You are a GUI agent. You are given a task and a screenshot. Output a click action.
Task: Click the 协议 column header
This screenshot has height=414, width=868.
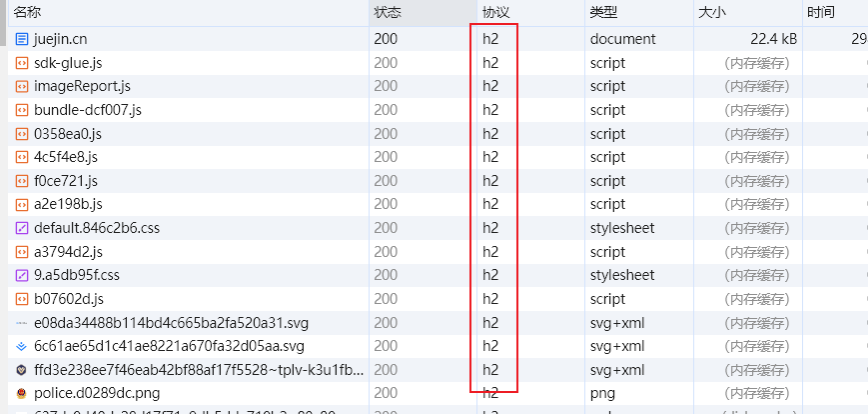click(496, 12)
